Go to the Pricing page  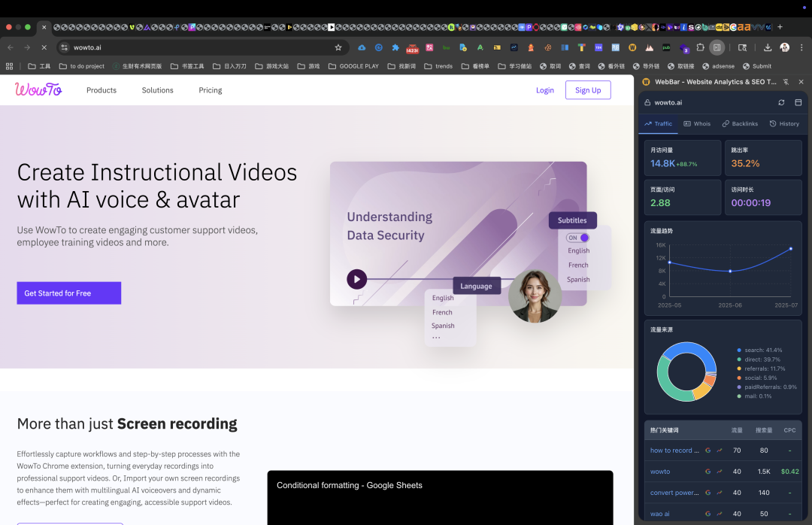[x=211, y=90]
